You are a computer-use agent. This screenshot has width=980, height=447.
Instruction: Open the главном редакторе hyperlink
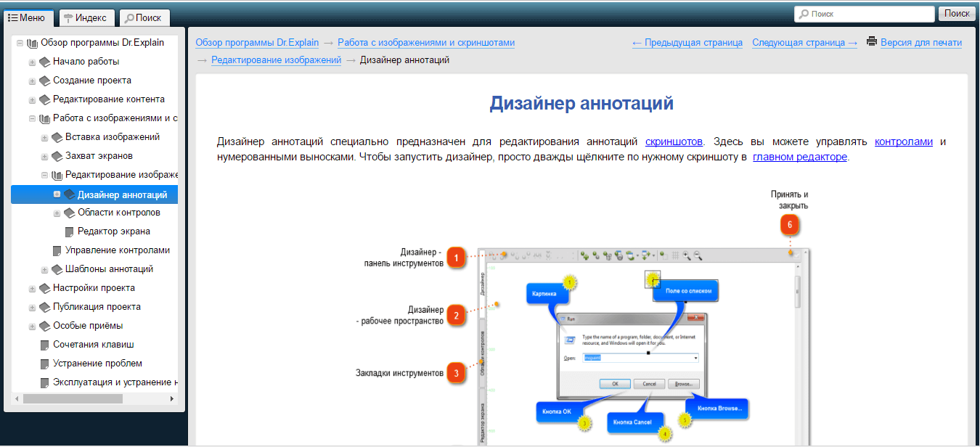pyautogui.click(x=800, y=157)
